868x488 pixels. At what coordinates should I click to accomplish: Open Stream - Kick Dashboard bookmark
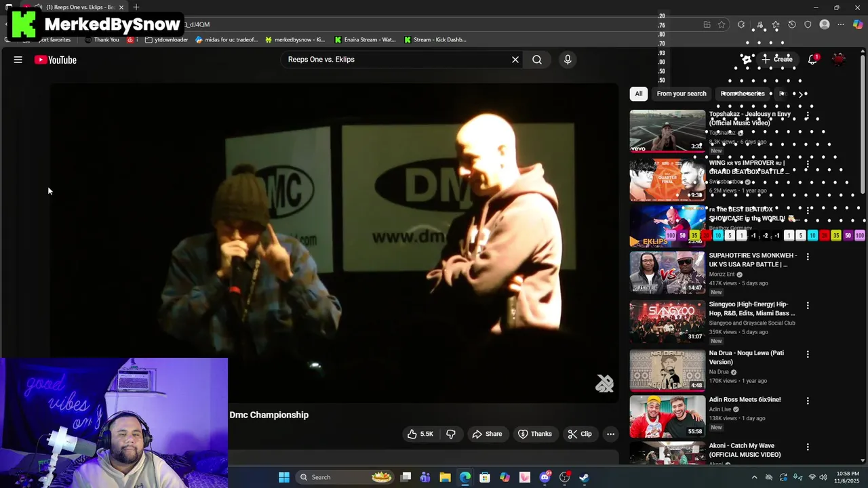pos(435,39)
